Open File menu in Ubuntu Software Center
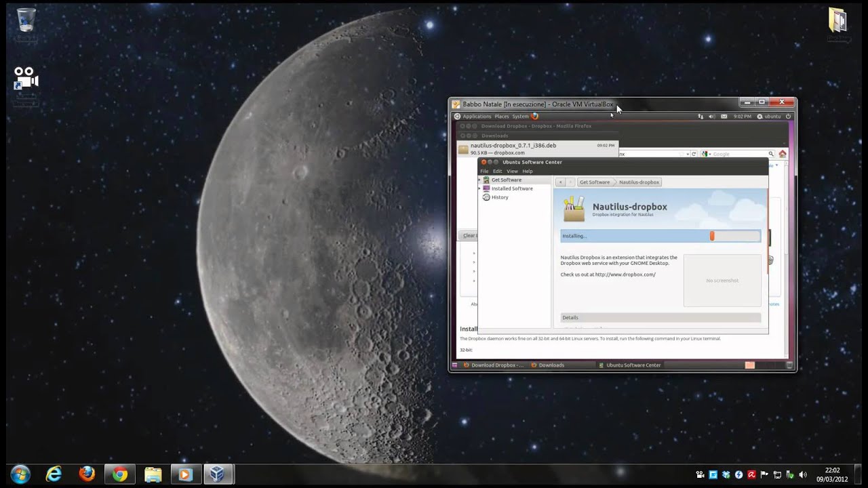Screen dimensions: 868x488 484,171
